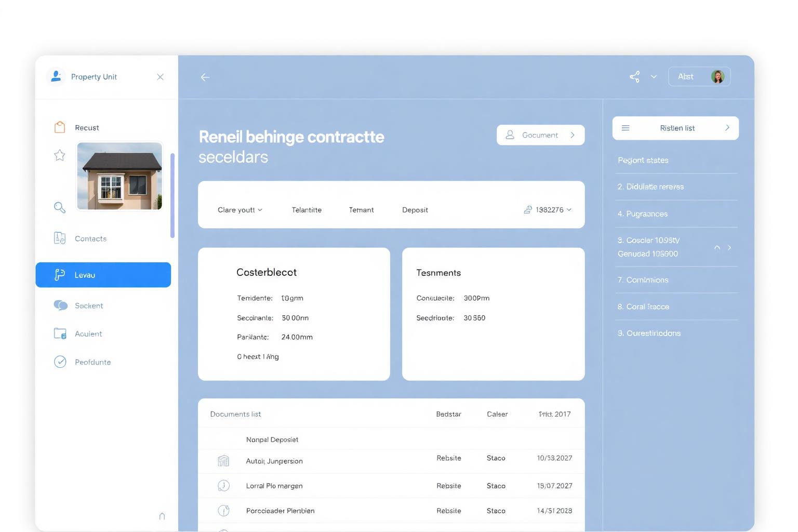
Task: Expand the Ristlen list right chevron
Action: 727,128
